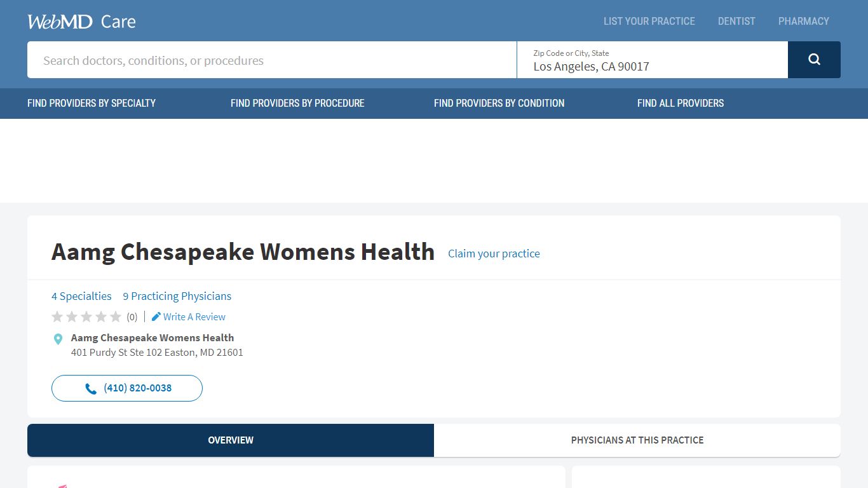Open Find Providers by Specialty menu
Image resolution: width=868 pixels, height=488 pixels.
point(92,103)
